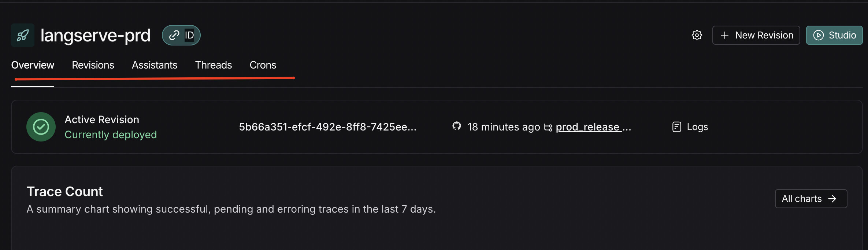The width and height of the screenshot is (868, 250).
Task: Click the play icon in Studio button
Action: (x=819, y=35)
